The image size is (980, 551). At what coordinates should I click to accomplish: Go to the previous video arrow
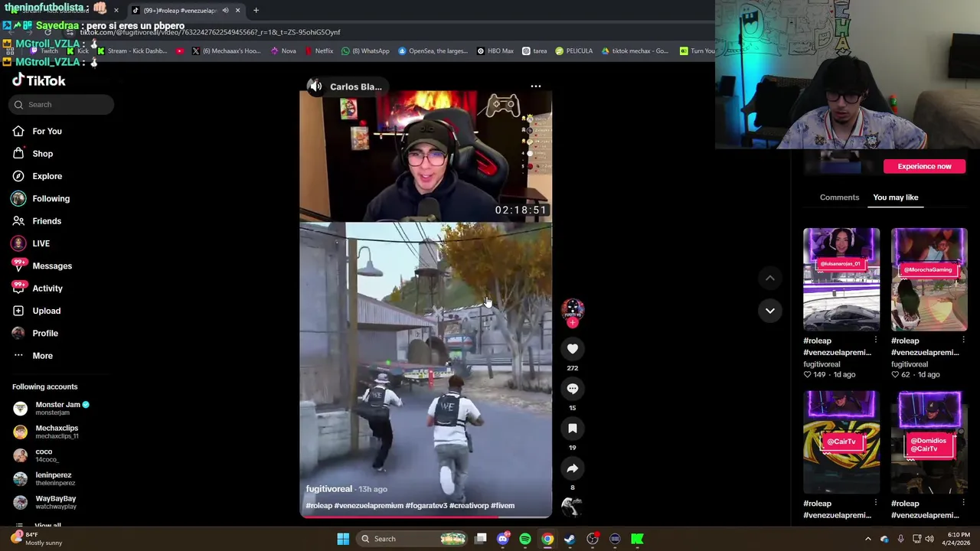click(x=769, y=278)
